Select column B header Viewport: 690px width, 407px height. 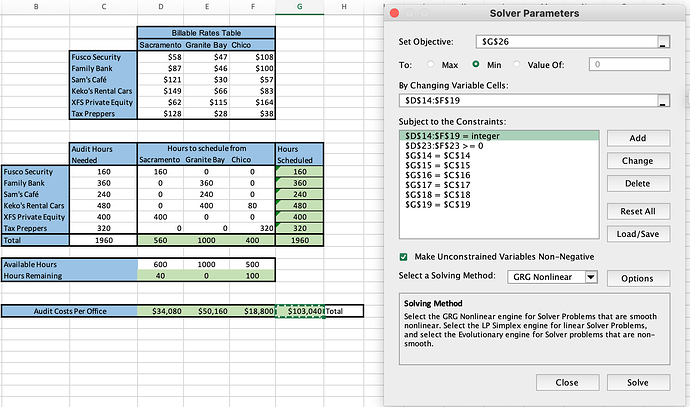point(36,7)
